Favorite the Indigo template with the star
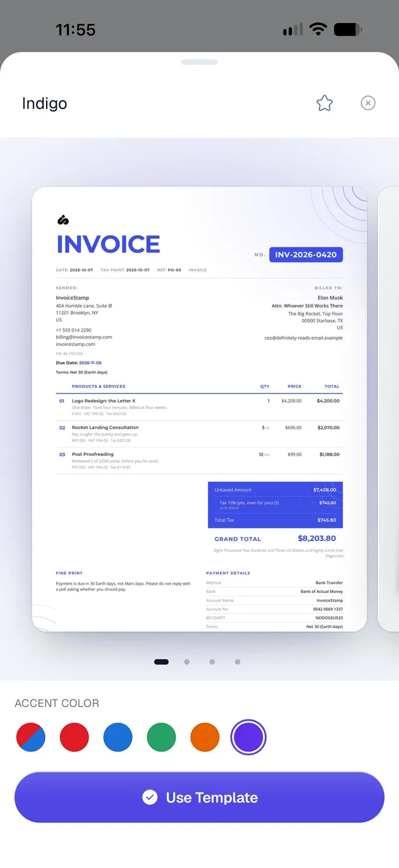Image resolution: width=399 pixels, height=868 pixels. click(325, 103)
